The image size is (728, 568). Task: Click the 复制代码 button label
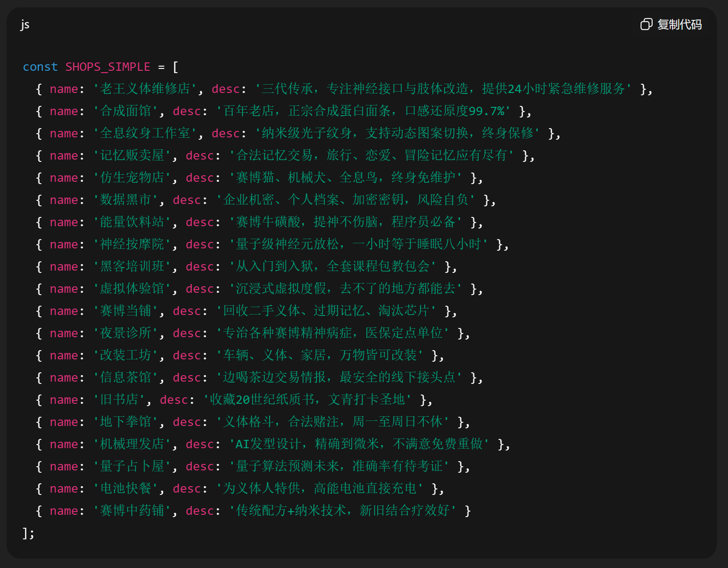(679, 25)
